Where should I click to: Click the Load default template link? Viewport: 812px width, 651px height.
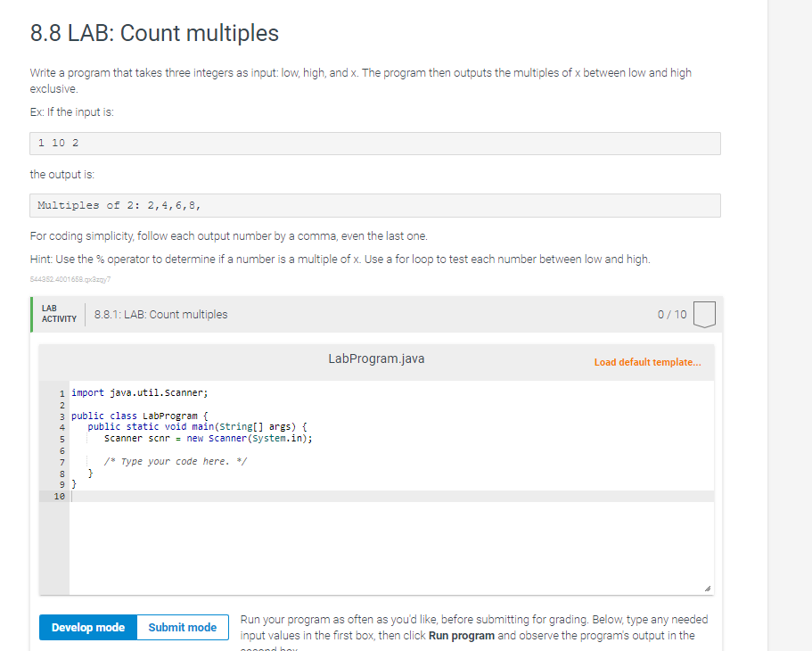[x=648, y=363]
